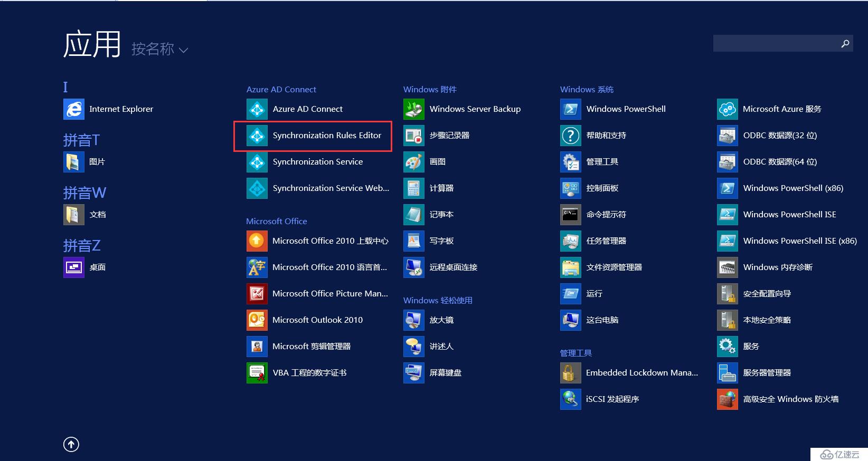Screen dimensions: 868x461
Task: Open the 图片 folder icon
Action: (74, 162)
